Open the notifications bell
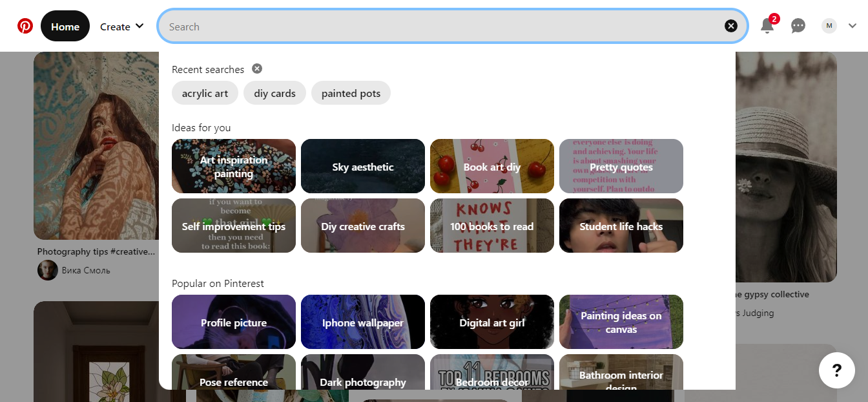 pyautogui.click(x=767, y=26)
